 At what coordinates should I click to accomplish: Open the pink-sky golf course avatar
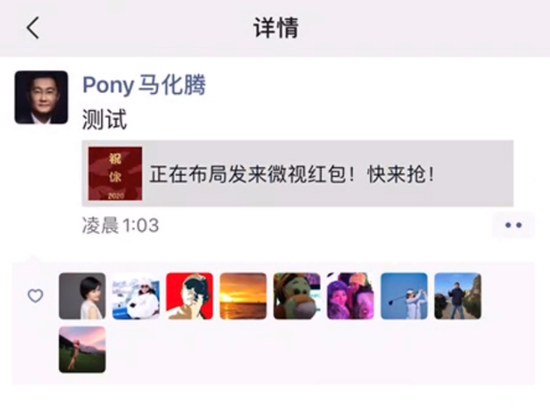pyautogui.click(x=82, y=349)
